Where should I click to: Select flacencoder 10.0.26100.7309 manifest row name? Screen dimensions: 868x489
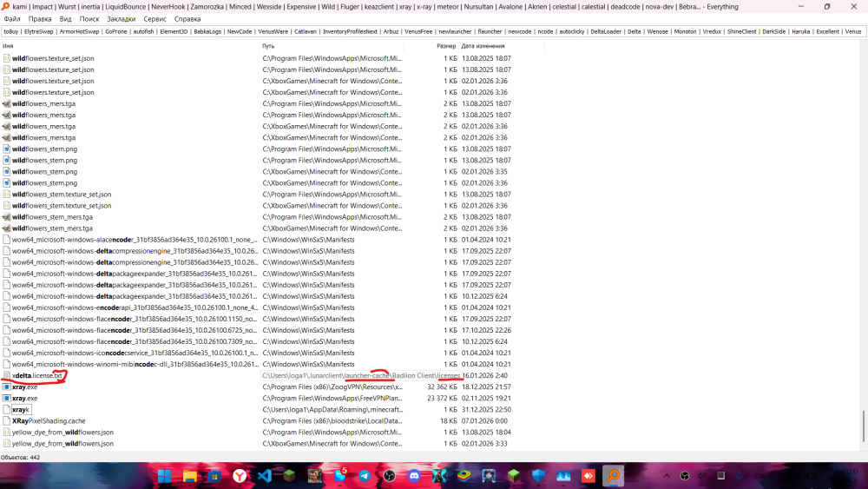(135, 341)
